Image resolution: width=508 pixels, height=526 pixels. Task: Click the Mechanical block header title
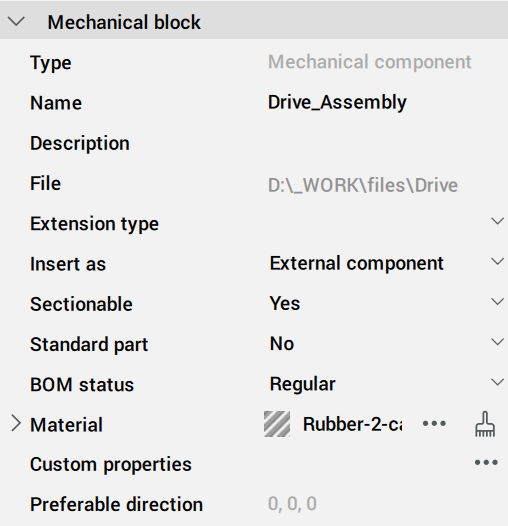tap(124, 23)
